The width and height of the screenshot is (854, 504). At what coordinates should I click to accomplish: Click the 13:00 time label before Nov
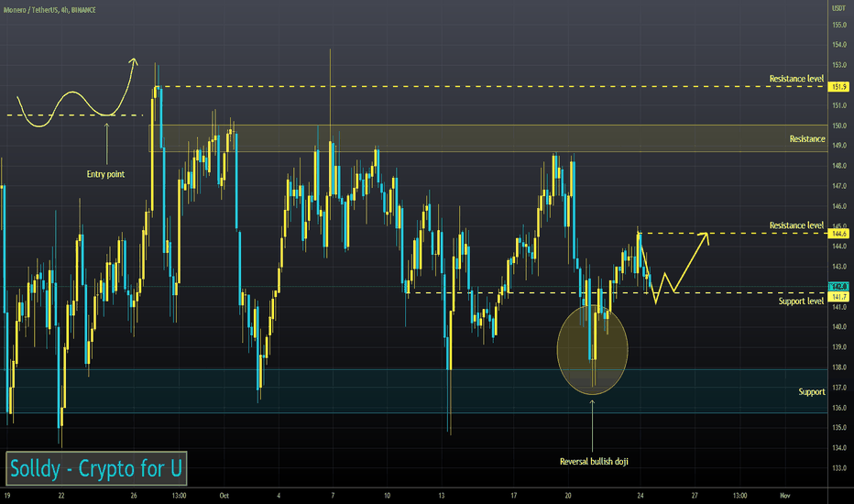739,495
